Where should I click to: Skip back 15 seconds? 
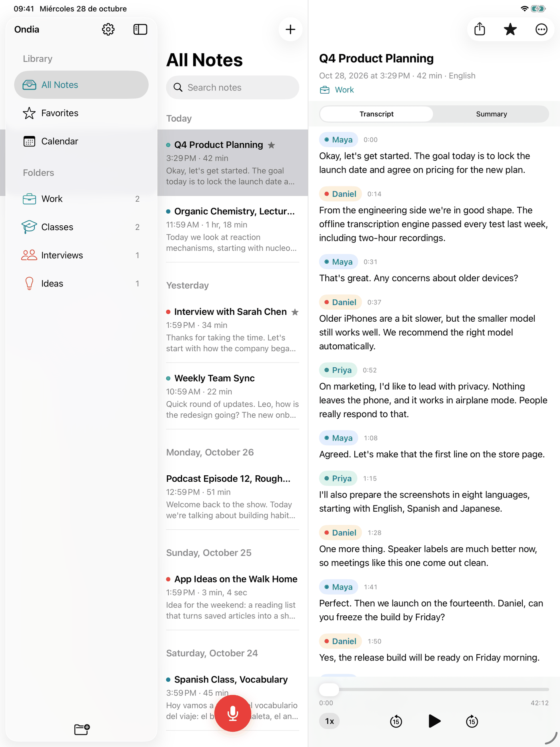[x=396, y=721]
